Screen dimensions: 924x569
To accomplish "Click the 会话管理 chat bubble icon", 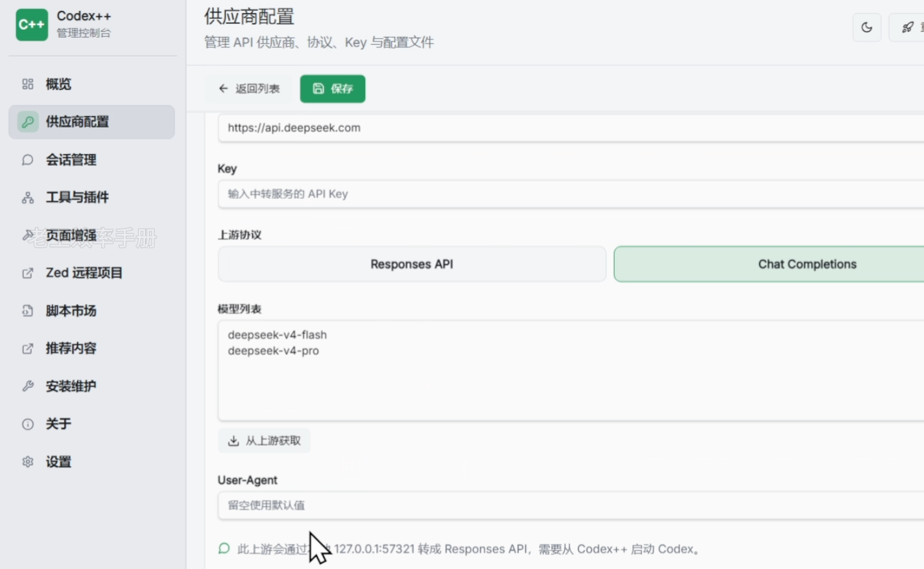I will click(27, 159).
